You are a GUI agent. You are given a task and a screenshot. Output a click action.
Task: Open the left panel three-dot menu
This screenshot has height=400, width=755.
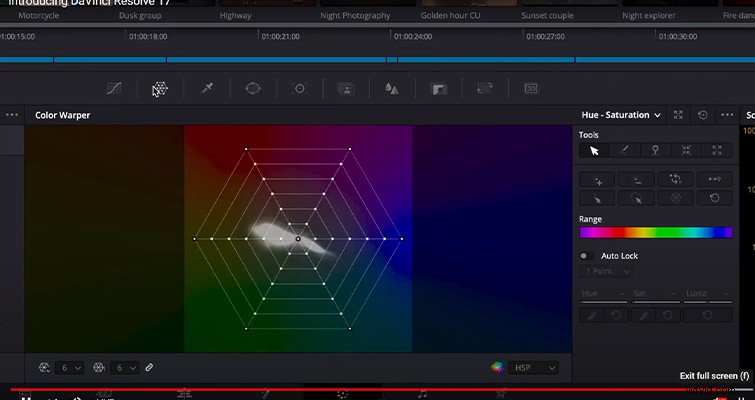pyautogui.click(x=12, y=115)
